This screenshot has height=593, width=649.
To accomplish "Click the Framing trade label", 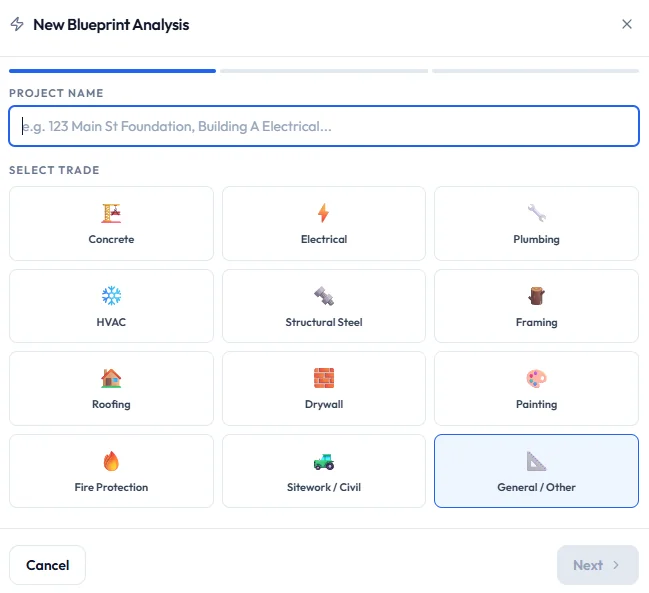I will click(536, 322).
